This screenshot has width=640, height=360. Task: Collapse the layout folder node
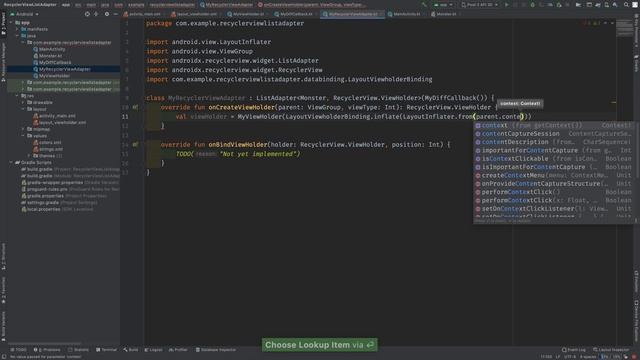[24, 109]
